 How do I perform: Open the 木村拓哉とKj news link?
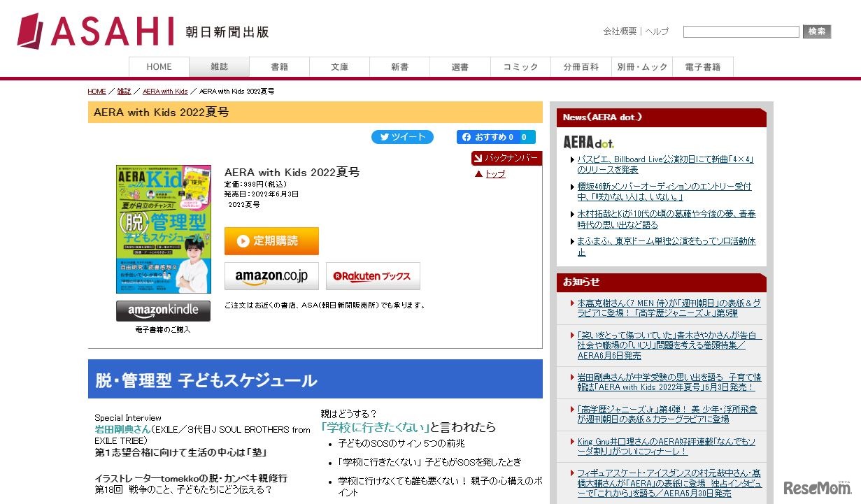tap(667, 219)
